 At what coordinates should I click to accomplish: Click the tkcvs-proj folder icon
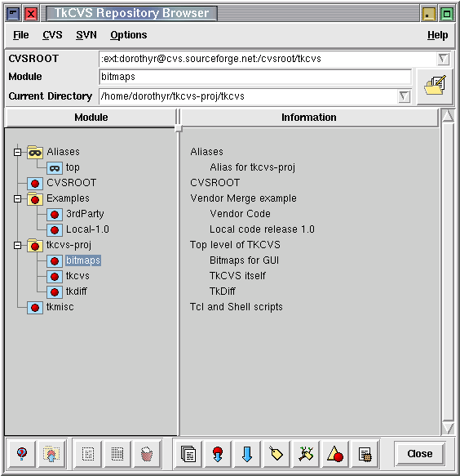35,245
